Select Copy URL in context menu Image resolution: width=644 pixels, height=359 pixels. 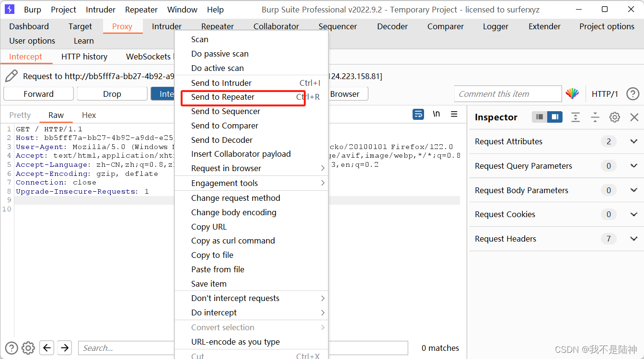coord(252,227)
